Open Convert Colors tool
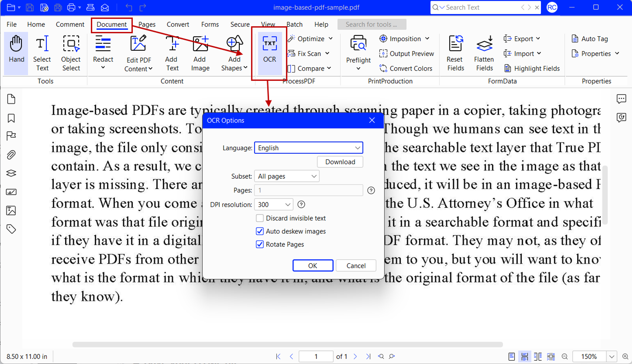The height and width of the screenshot is (364, 632). (406, 68)
